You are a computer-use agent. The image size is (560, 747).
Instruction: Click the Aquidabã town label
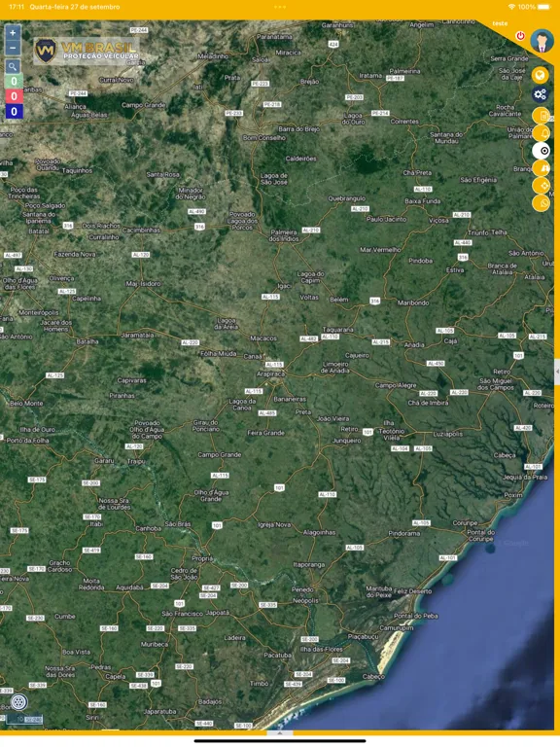[x=129, y=587]
